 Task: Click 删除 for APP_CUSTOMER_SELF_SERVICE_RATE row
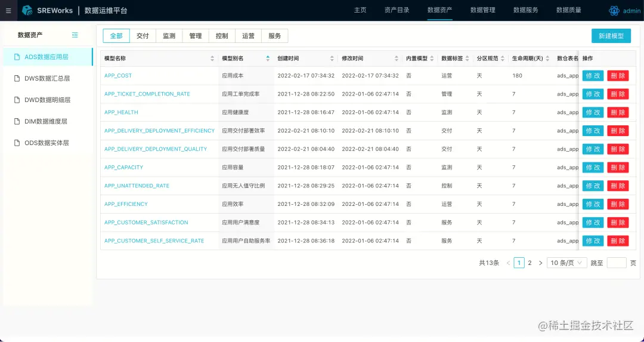click(618, 241)
